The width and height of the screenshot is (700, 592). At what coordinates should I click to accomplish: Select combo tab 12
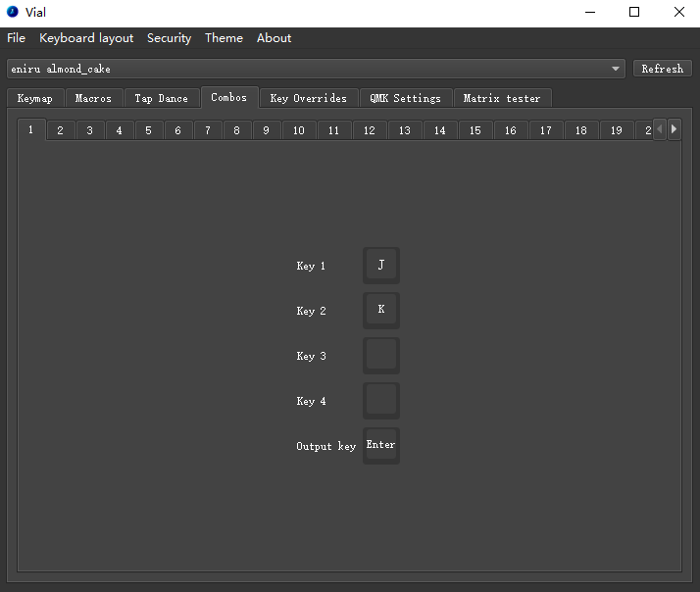click(x=370, y=130)
